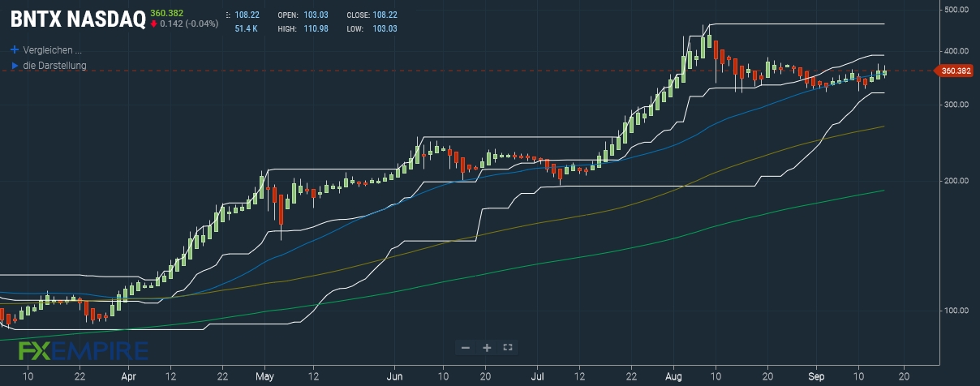Click the LOW value 103.03
This screenshot has height=386, width=980.
[384, 29]
